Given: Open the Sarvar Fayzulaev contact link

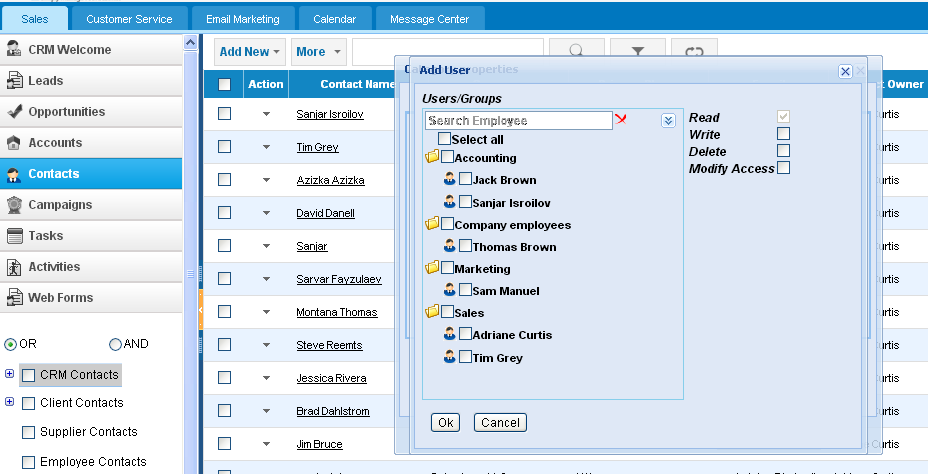Looking at the screenshot, I should (339, 279).
